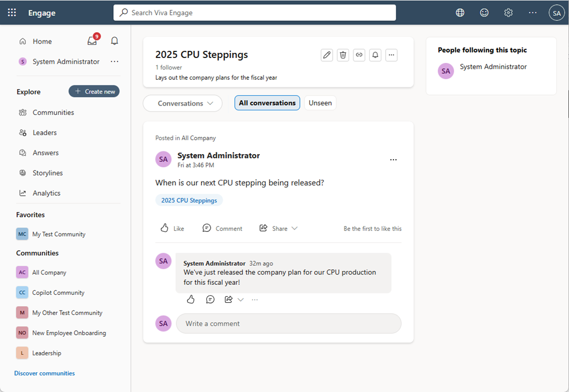Image resolution: width=569 pixels, height=392 pixels.
Task: Open Viva Engage settings gear
Action: click(x=508, y=12)
